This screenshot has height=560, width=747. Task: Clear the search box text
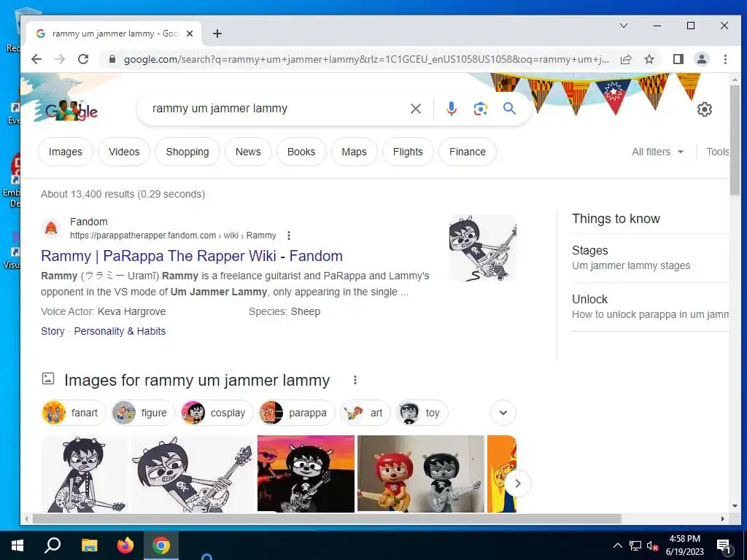coord(416,109)
